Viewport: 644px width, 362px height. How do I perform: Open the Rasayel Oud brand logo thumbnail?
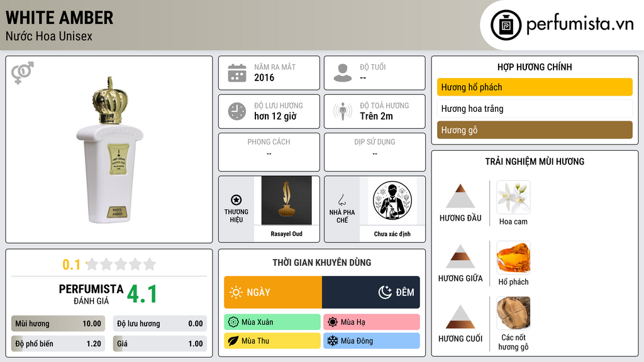click(x=287, y=200)
